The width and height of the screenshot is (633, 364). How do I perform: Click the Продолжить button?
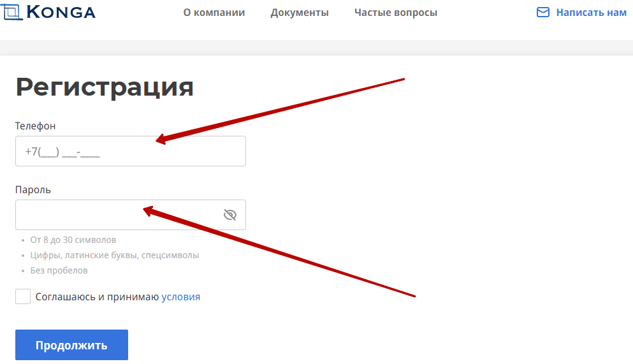point(71,345)
